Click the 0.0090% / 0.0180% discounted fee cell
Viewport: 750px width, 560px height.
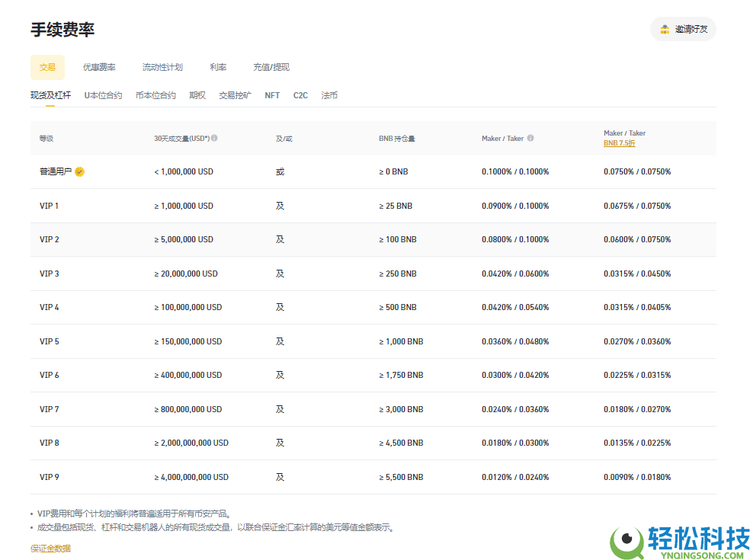click(x=637, y=477)
